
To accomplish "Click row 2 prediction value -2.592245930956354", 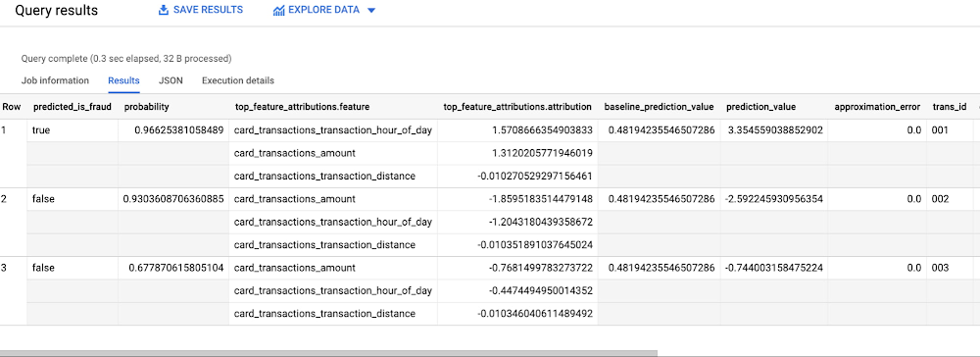I will (774, 199).
